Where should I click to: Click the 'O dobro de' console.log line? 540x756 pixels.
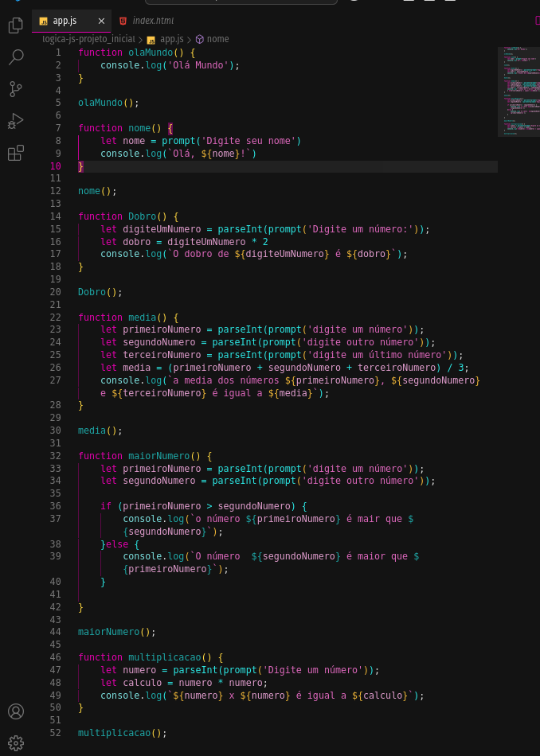pos(254,254)
